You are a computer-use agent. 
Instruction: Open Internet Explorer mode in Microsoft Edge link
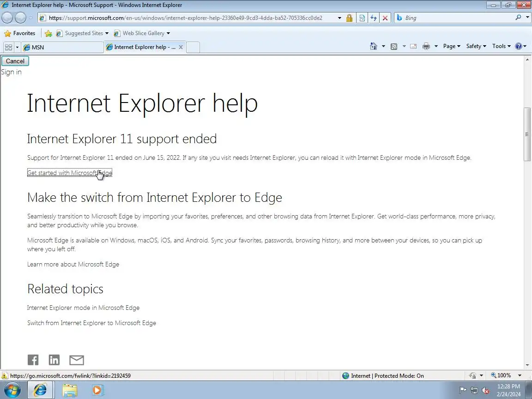(83, 308)
